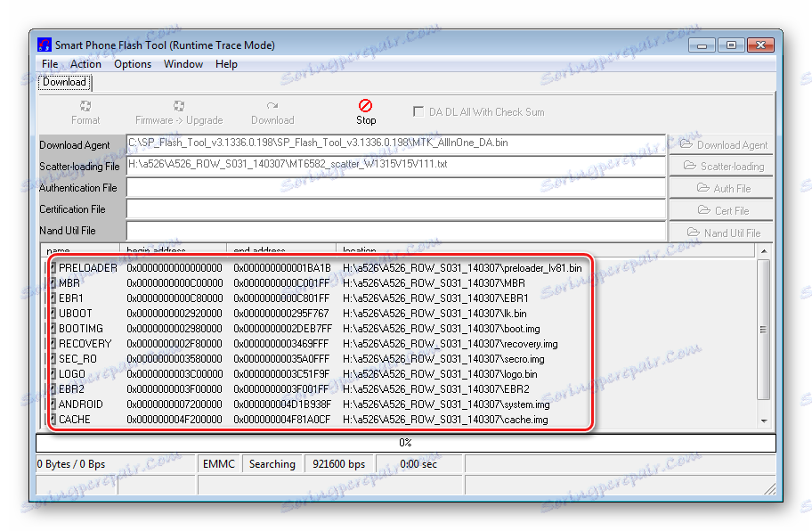
Task: Click the Download Agent browse button
Action: [721, 144]
